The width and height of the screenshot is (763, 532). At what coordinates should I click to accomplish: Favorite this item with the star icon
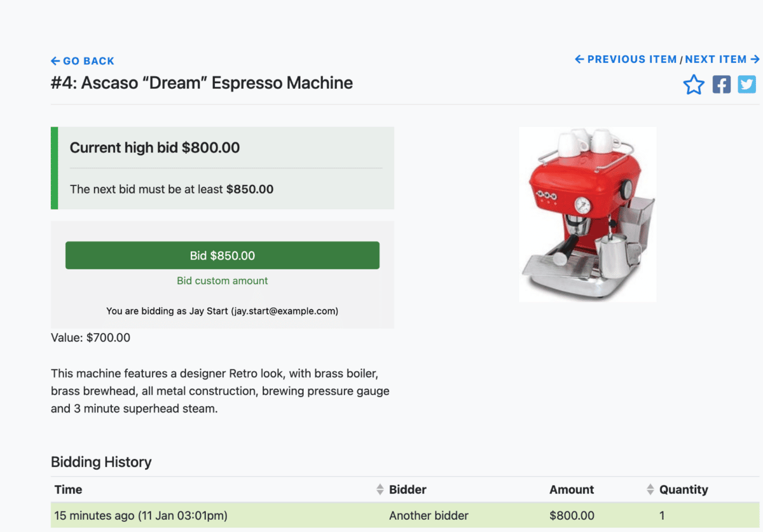coord(694,85)
